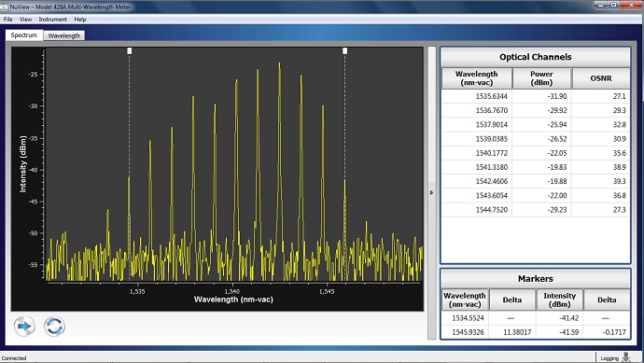The height and width of the screenshot is (363, 644).
Task: Open the Instrument menu
Action: (x=52, y=20)
